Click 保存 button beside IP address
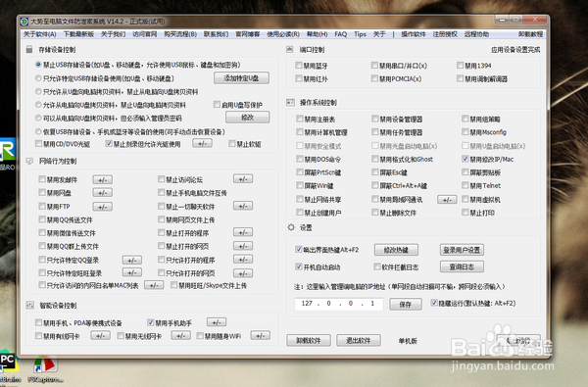588x387 pixels. (x=406, y=304)
